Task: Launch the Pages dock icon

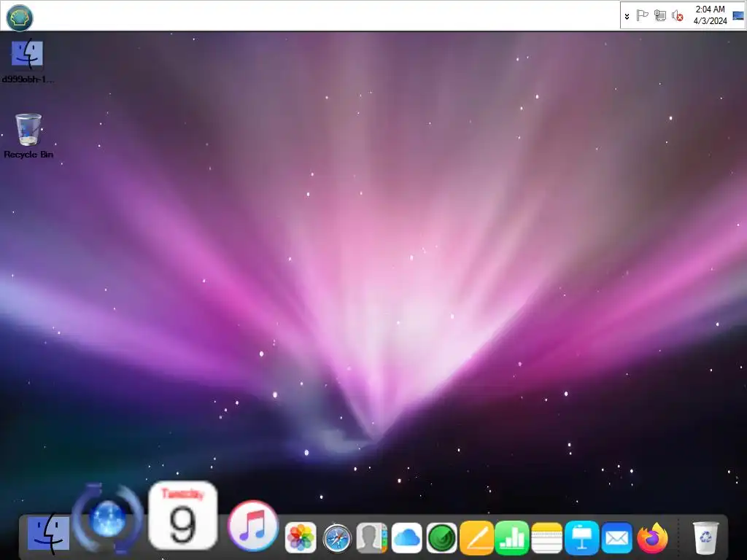Action: pos(477,537)
